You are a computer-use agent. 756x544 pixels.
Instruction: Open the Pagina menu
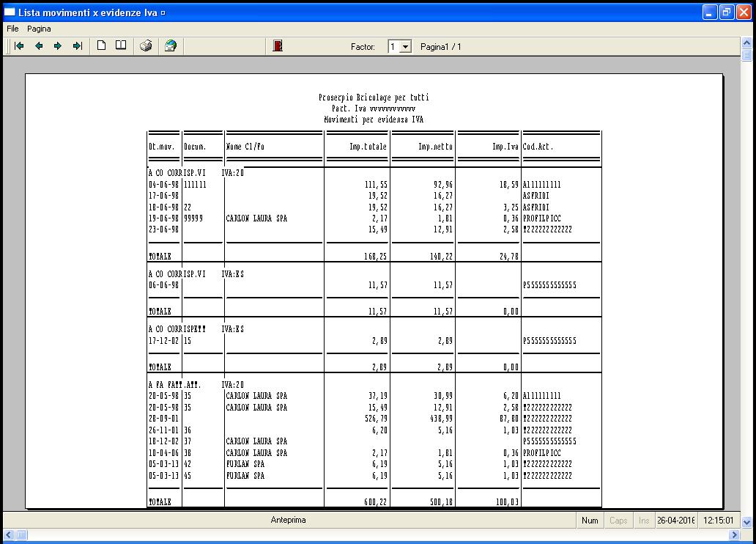click(39, 29)
